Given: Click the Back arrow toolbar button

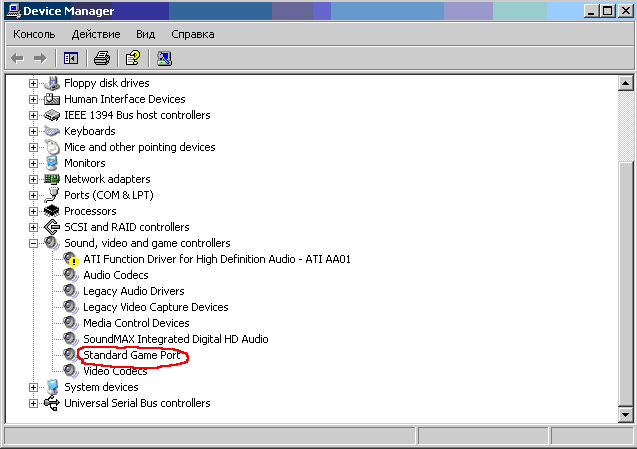Looking at the screenshot, I should point(17,58).
